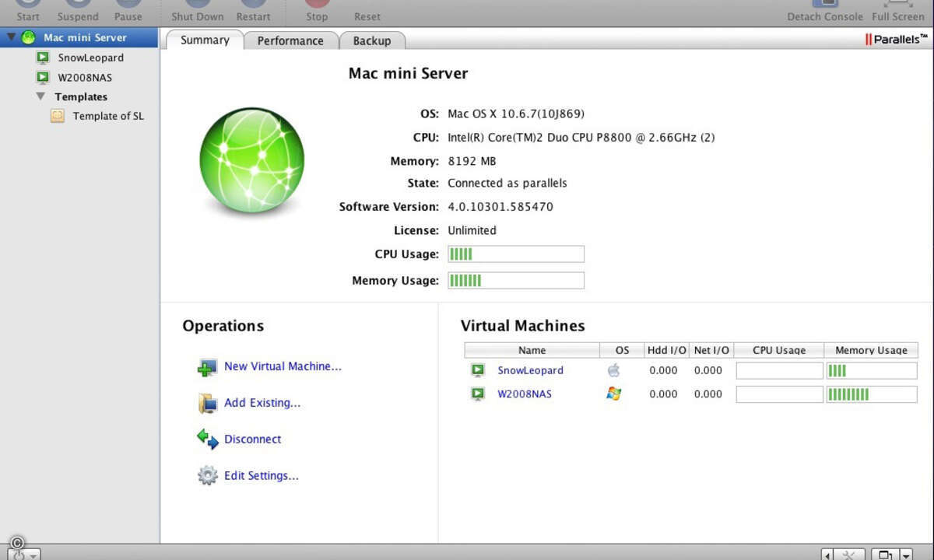
Task: Click the software version "4.0.10301.585470"
Action: pyautogui.click(x=500, y=207)
